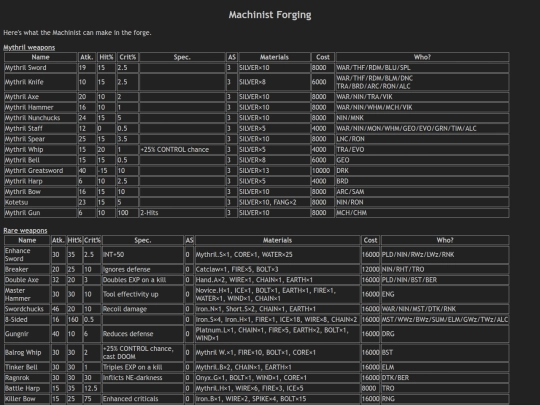Select the Kotetsu name cell

click(x=40, y=202)
